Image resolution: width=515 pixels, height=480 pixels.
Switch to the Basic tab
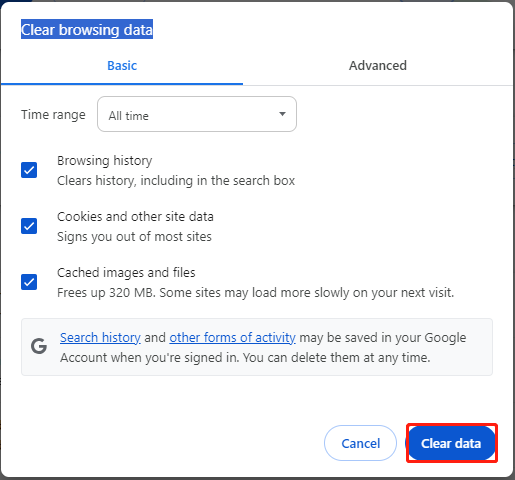122,66
